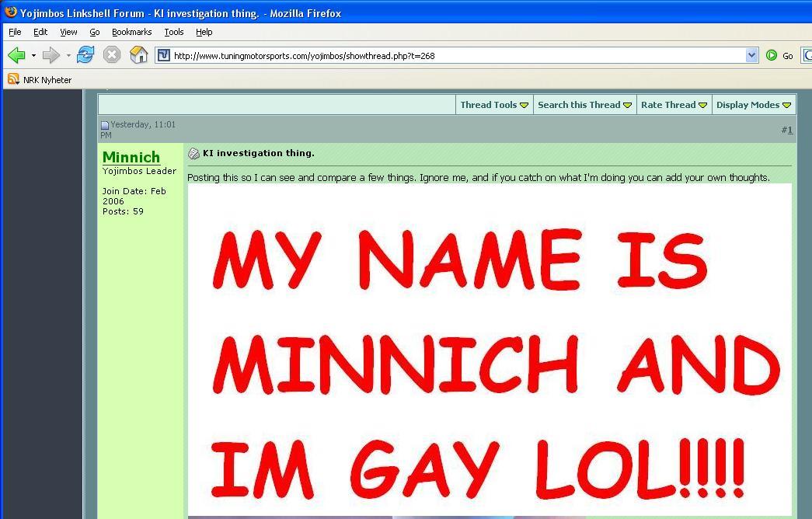This screenshot has width=812, height=519.
Task: Open the Search this Thread dropdown
Action: click(x=584, y=105)
